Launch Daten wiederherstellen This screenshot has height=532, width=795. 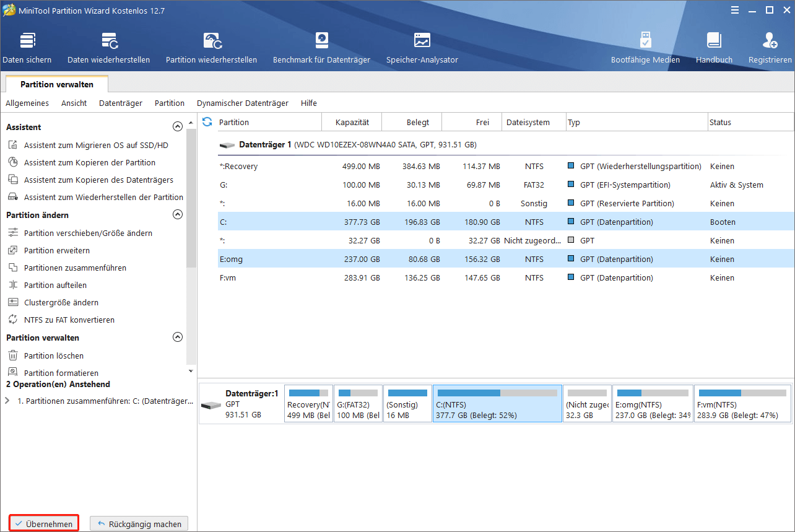[x=108, y=46]
